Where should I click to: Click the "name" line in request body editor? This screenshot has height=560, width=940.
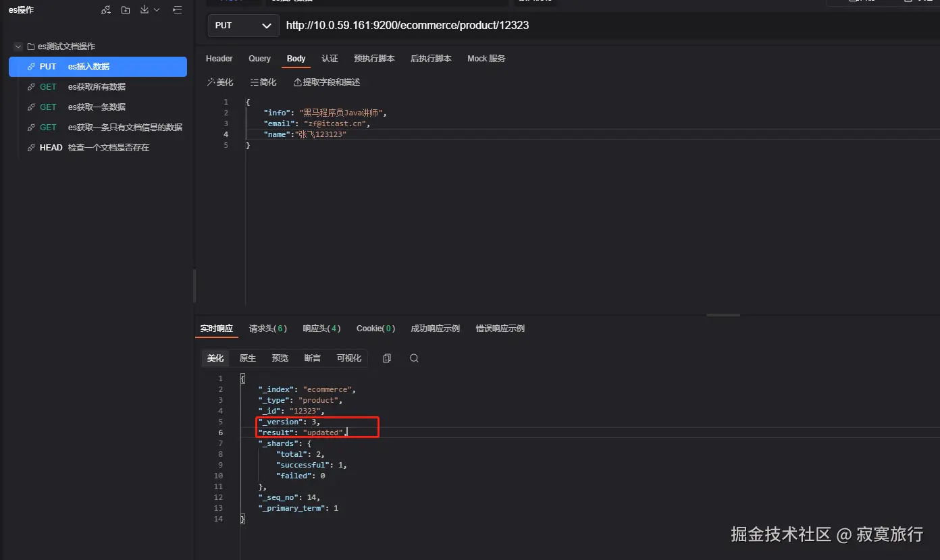(305, 134)
